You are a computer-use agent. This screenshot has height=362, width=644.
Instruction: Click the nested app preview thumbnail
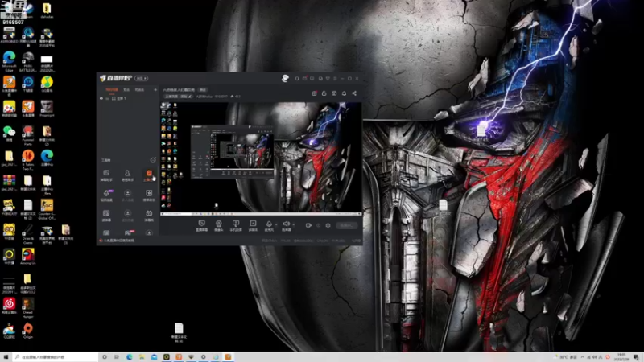pos(232,151)
